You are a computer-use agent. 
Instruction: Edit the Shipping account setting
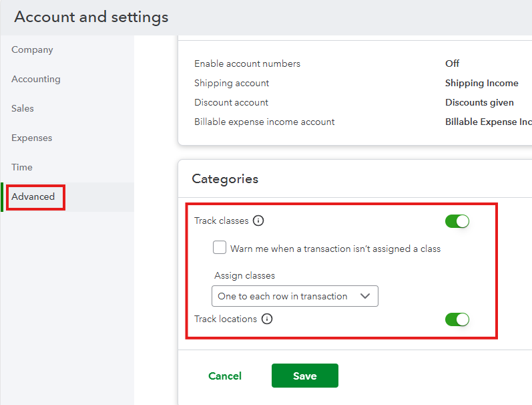(x=232, y=84)
